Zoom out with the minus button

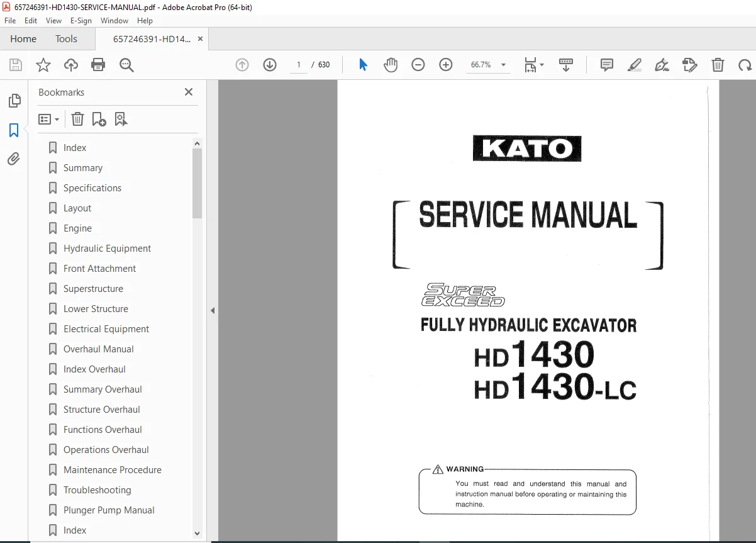pos(418,65)
